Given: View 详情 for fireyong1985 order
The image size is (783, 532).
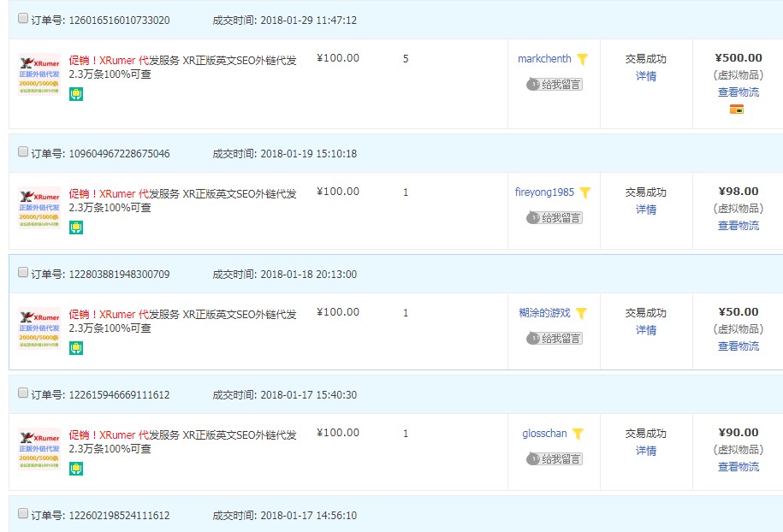Looking at the screenshot, I should tap(646, 210).
